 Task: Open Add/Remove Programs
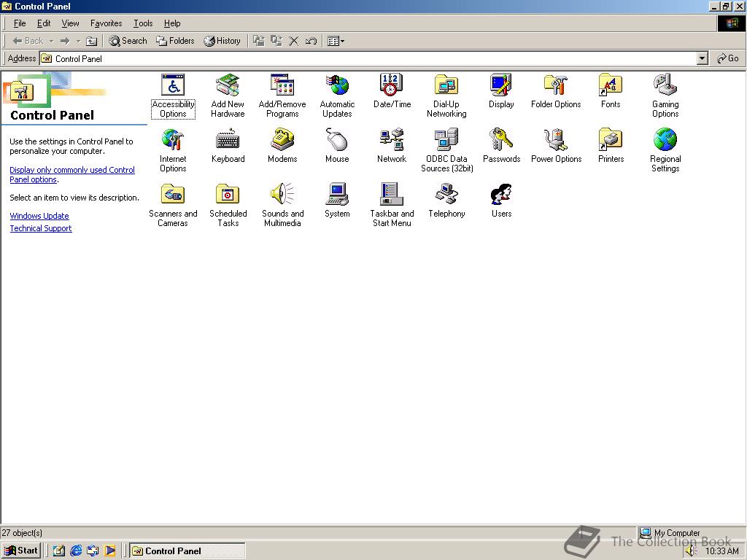coord(282,84)
